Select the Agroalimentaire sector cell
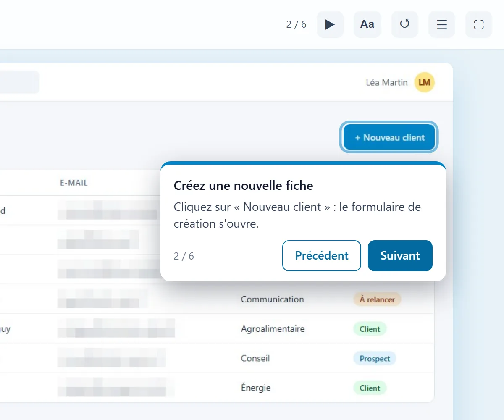The height and width of the screenshot is (420, 504). coord(273,329)
